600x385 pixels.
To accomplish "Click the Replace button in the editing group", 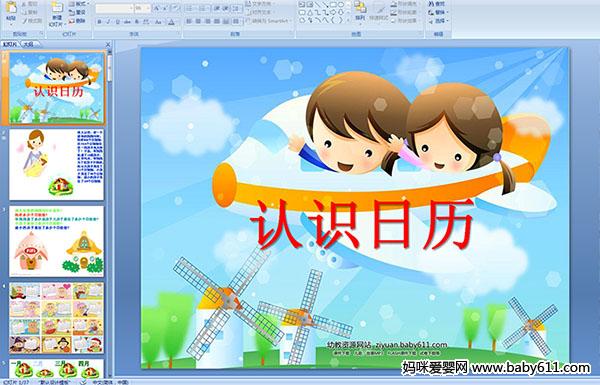I will [x=438, y=12].
